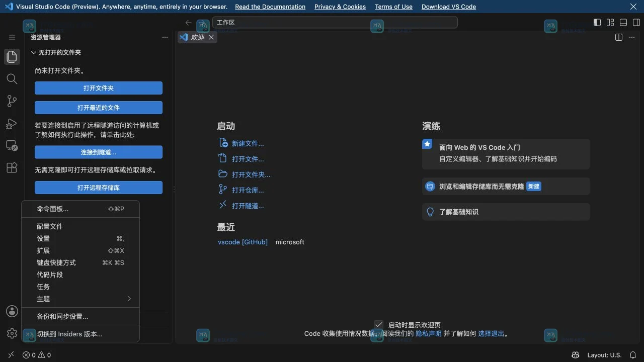
Task: Open the 打开文件... link under 启动
Action: (x=248, y=159)
